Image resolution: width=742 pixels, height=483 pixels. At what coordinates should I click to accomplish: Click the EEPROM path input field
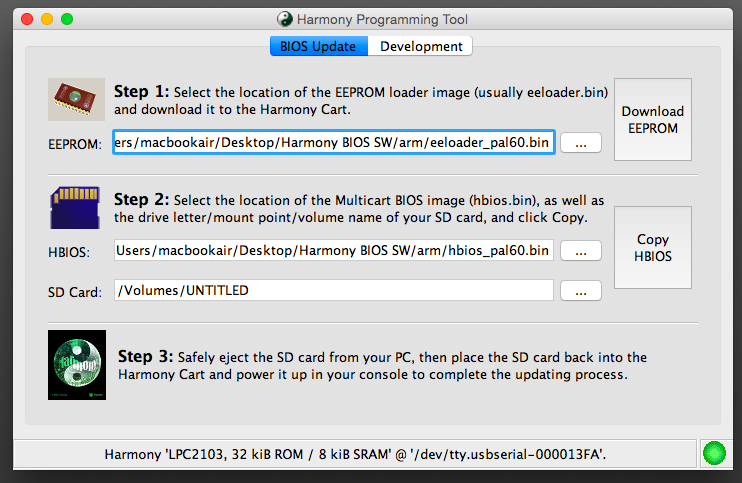pyautogui.click(x=334, y=142)
